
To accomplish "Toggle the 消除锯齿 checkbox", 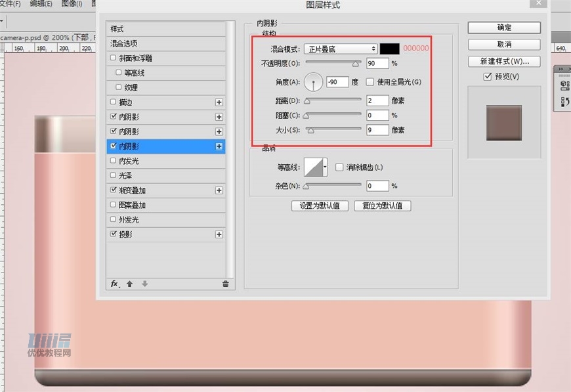I will 339,167.
